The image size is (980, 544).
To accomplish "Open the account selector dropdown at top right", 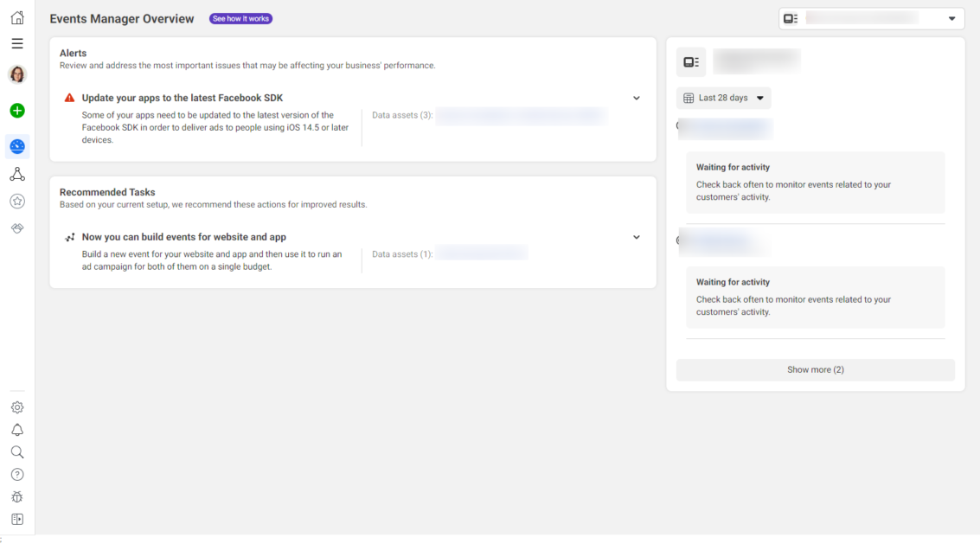I will tap(871, 19).
